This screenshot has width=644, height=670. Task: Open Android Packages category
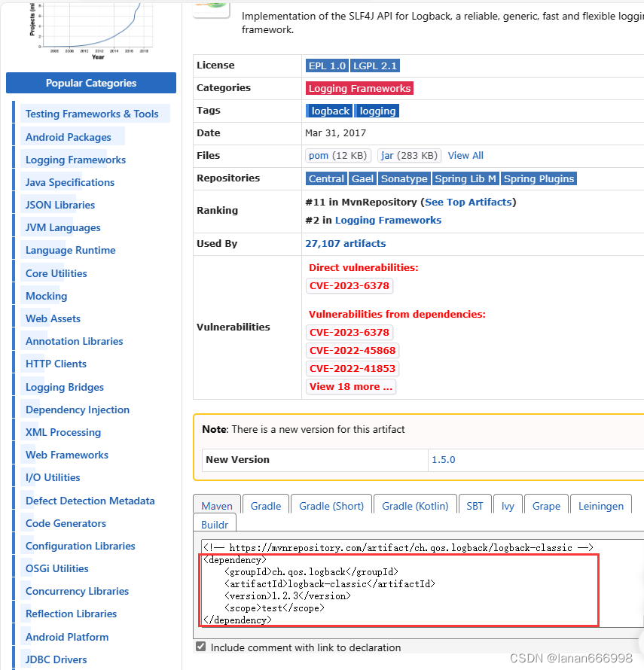[69, 137]
